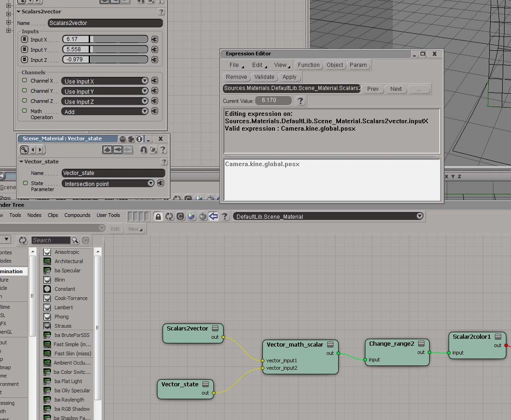Click the connection plug icon next to Input X
The height and width of the screenshot is (420, 511).
[154, 40]
